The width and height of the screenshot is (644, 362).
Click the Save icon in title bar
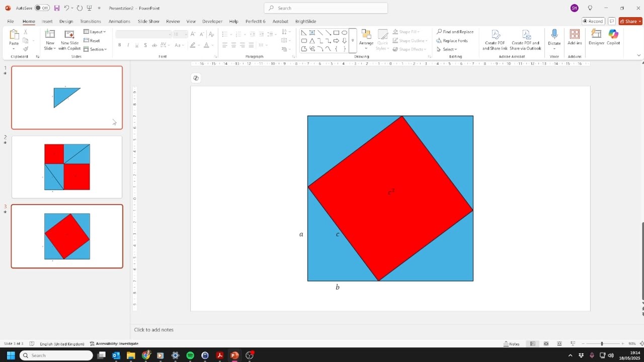point(57,8)
